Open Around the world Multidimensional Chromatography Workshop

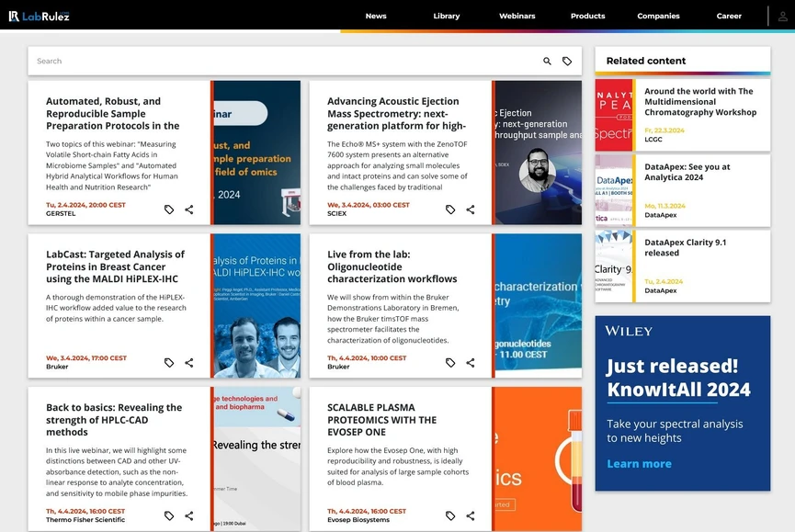pos(700,101)
